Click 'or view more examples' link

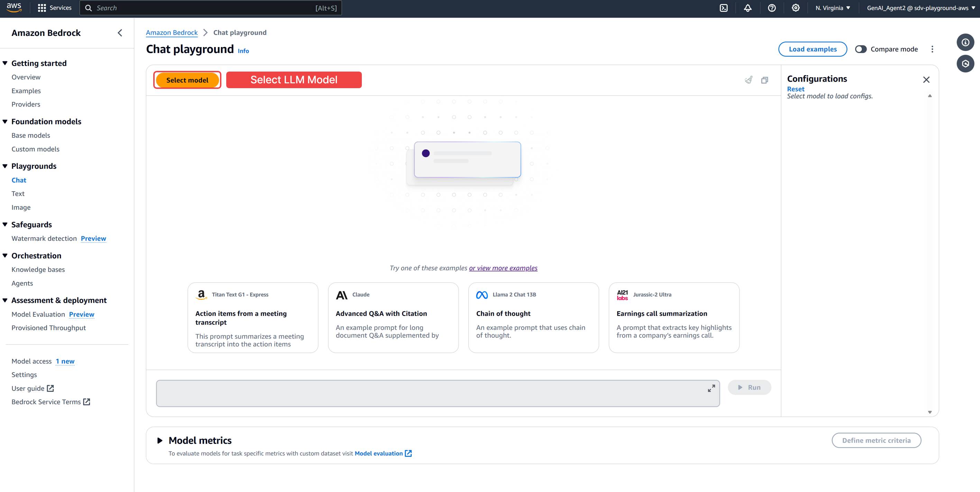[x=503, y=268]
